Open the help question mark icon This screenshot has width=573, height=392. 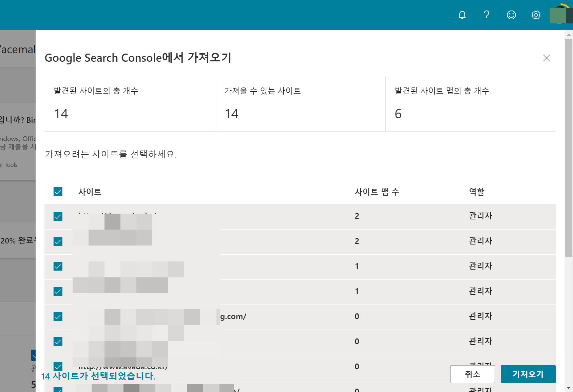pyautogui.click(x=486, y=15)
